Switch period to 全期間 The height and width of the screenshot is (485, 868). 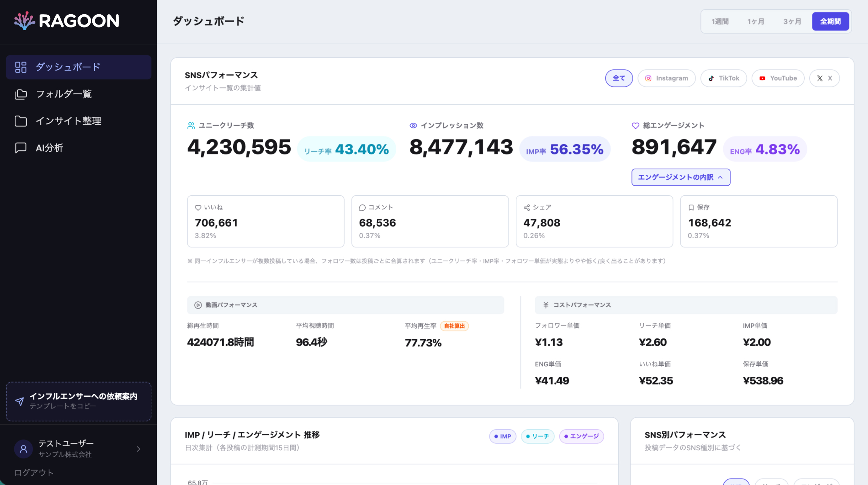coord(830,21)
